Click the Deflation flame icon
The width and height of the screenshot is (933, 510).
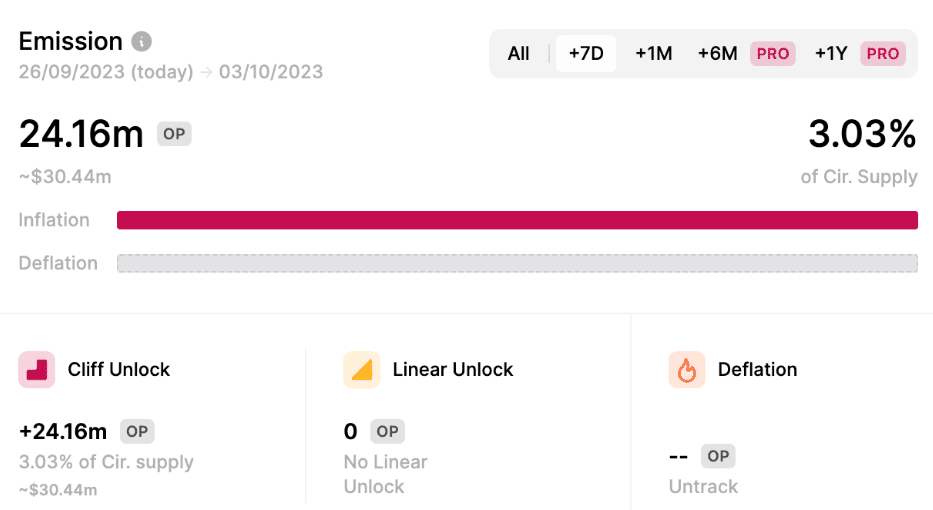686,370
